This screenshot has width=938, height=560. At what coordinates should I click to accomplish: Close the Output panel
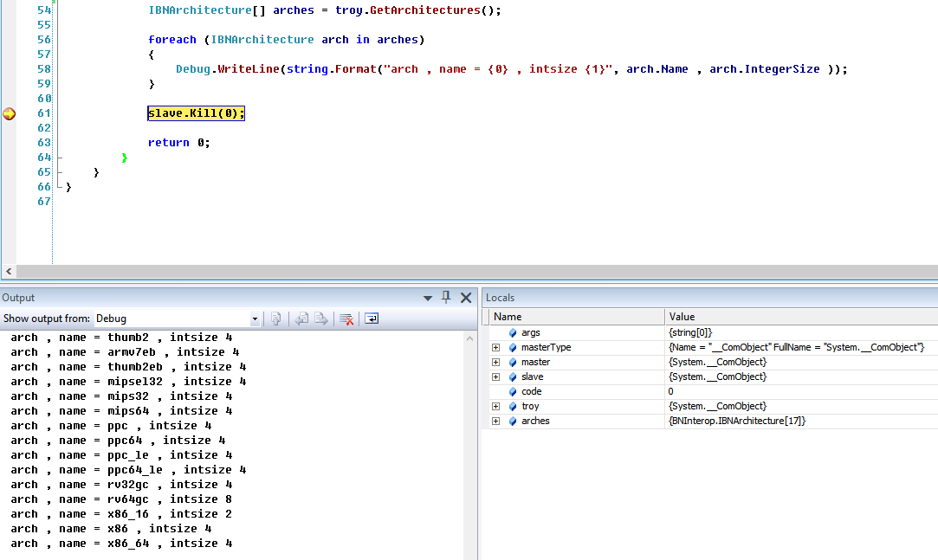coord(466,297)
